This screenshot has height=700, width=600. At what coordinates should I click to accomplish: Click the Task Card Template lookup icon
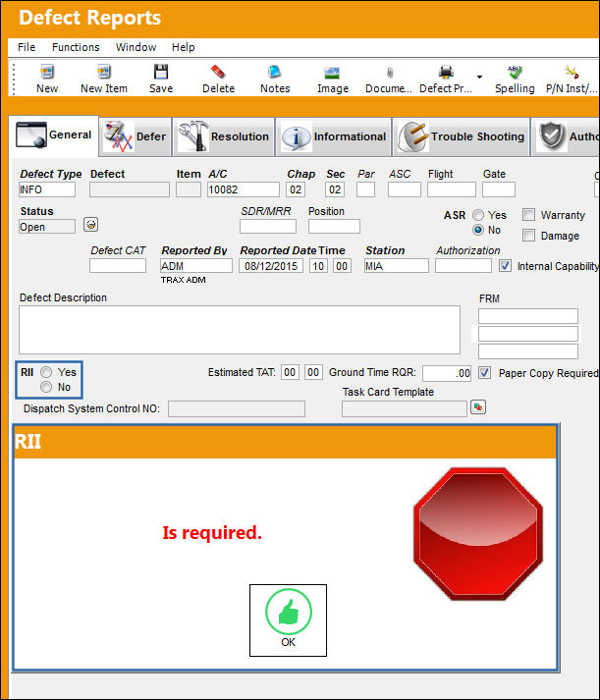click(x=478, y=407)
